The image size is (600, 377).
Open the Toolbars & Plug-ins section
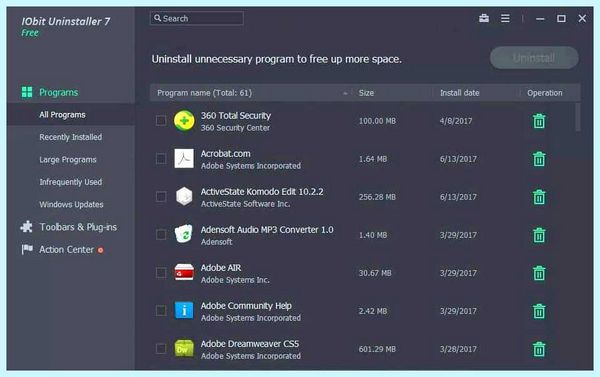pyautogui.click(x=78, y=227)
